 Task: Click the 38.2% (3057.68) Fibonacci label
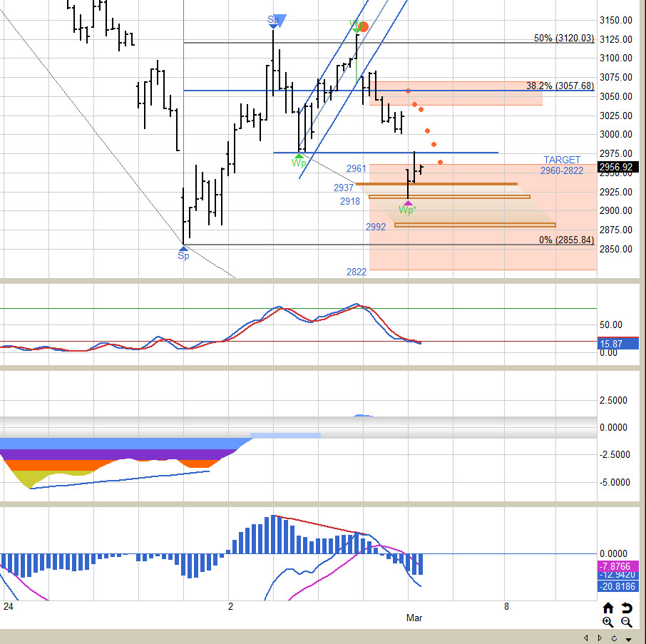560,86
